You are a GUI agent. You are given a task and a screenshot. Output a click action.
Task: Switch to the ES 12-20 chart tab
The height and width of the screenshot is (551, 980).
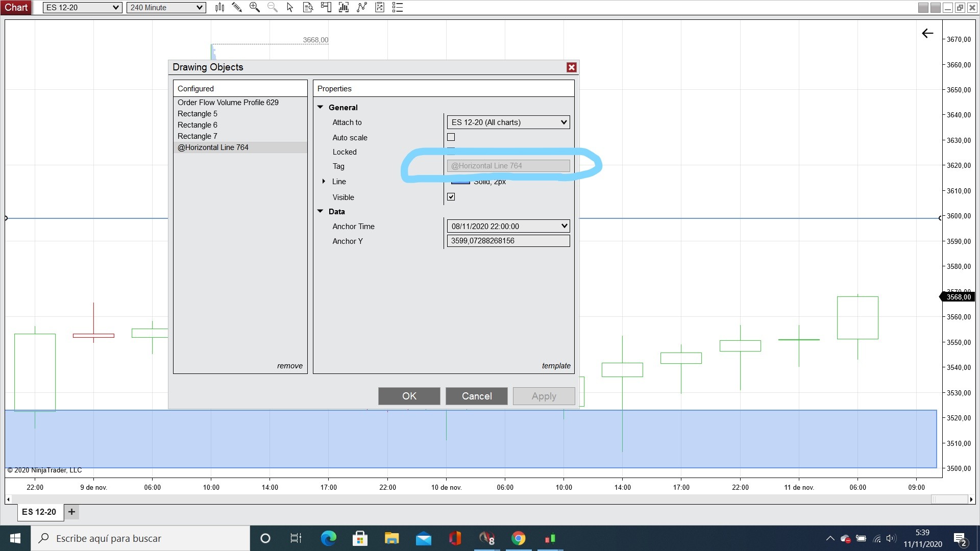click(x=39, y=512)
